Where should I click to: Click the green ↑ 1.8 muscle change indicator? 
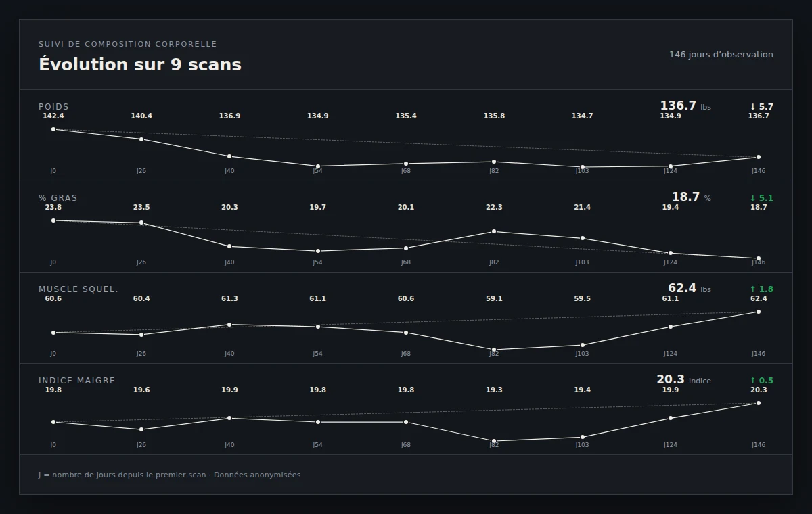click(x=761, y=289)
